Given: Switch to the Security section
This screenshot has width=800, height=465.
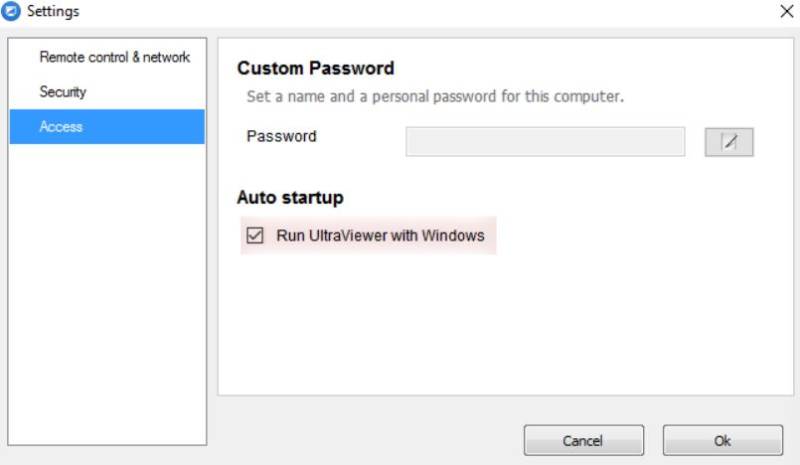Looking at the screenshot, I should [63, 92].
